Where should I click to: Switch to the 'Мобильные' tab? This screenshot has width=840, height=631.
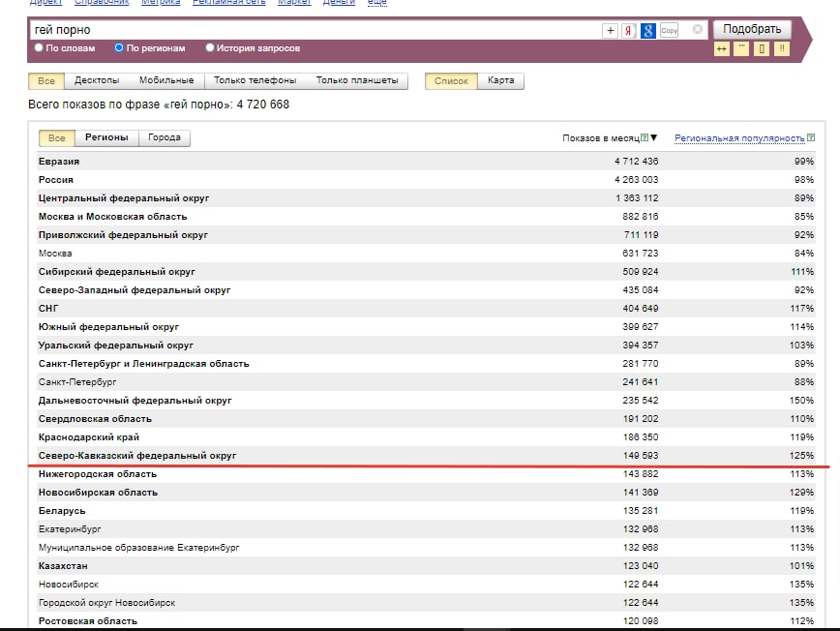166,80
